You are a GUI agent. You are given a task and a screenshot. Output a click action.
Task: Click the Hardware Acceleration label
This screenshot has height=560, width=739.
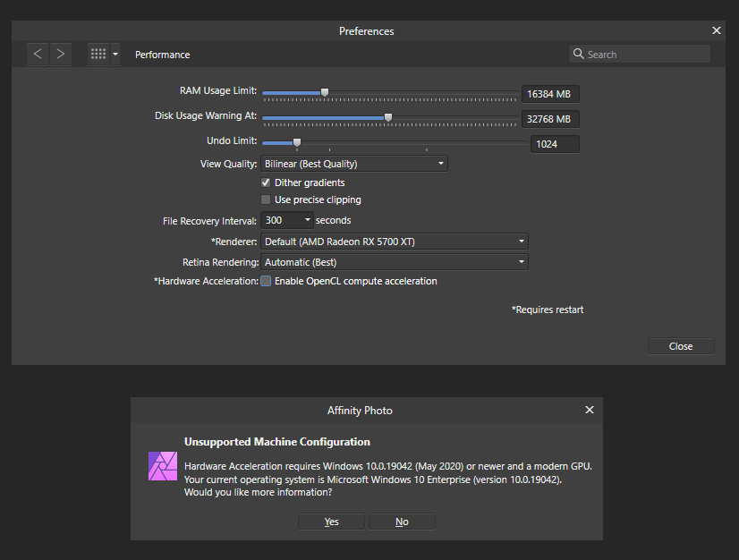206,281
